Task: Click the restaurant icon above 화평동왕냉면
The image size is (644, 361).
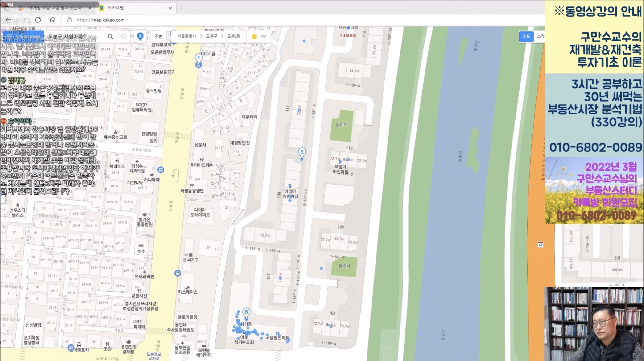Action: click(192, 185)
